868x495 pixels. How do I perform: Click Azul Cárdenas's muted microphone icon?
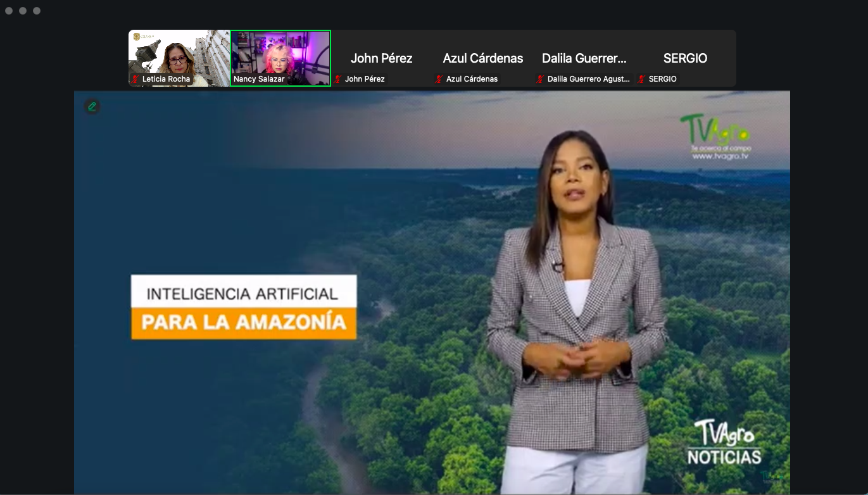(439, 79)
